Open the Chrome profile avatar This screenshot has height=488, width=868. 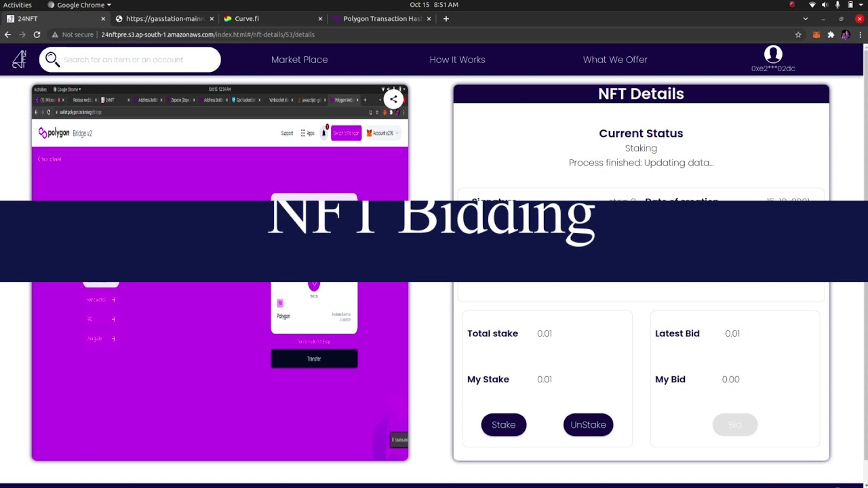point(845,35)
